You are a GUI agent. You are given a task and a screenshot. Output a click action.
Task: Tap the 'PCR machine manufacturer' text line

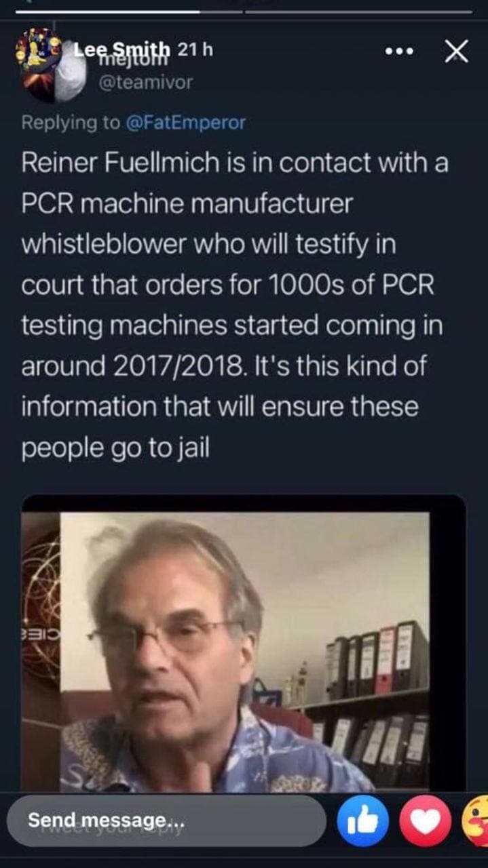[x=187, y=204]
